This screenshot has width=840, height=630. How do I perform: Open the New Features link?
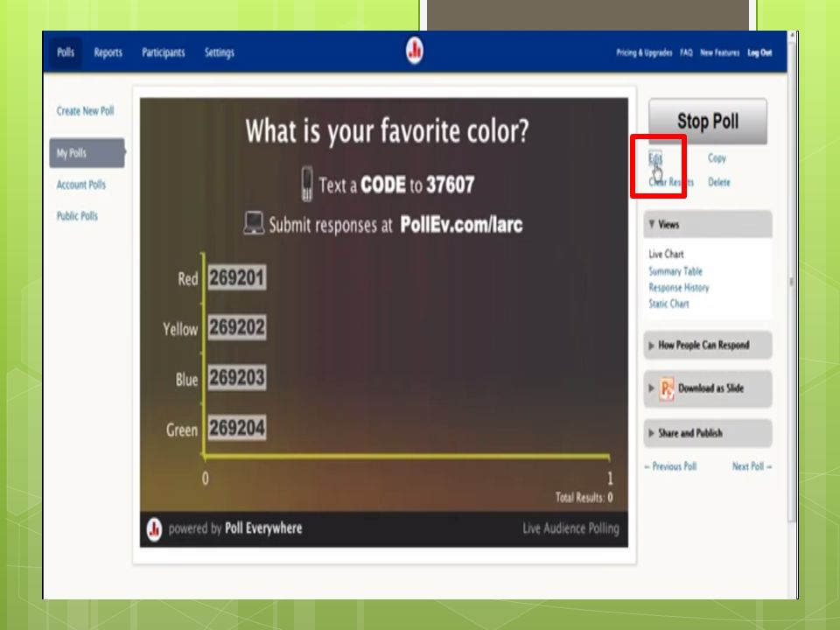[x=719, y=52]
